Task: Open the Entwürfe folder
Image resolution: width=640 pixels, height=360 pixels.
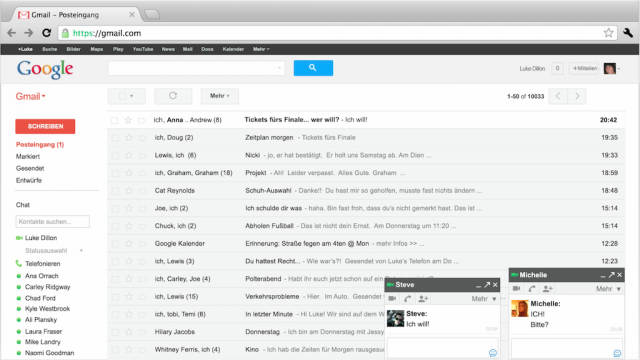Action: click(x=29, y=180)
